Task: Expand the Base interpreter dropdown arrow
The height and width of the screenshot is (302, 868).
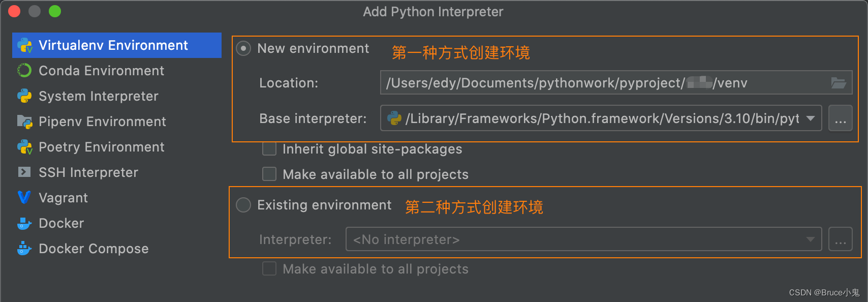Action: (811, 118)
